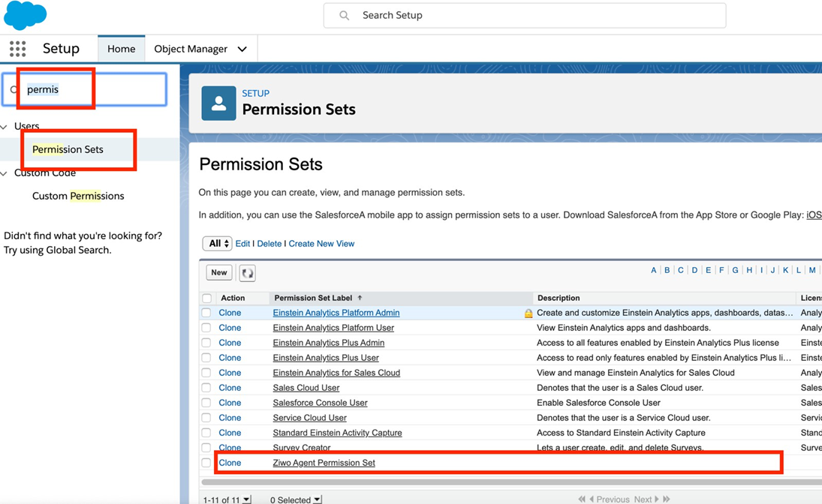Viewport: 822px width, 504px height.
Task: Check the Standard Einstein Activity Capture checkbox
Action: 206,433
